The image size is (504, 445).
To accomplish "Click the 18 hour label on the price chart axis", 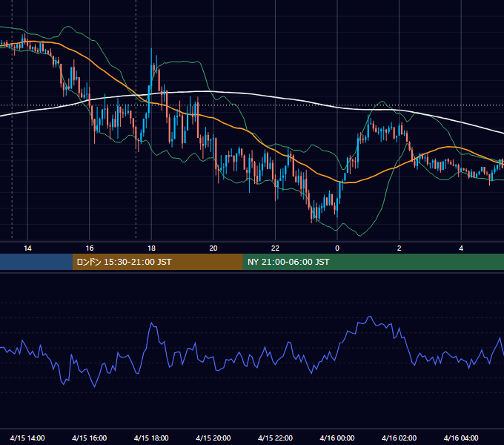I will pyautogui.click(x=151, y=248).
